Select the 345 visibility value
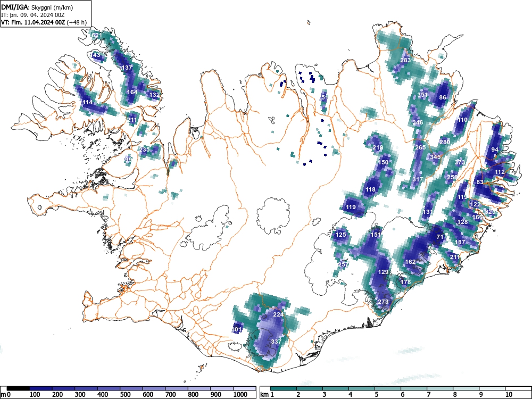The image size is (532, 399). (435, 157)
